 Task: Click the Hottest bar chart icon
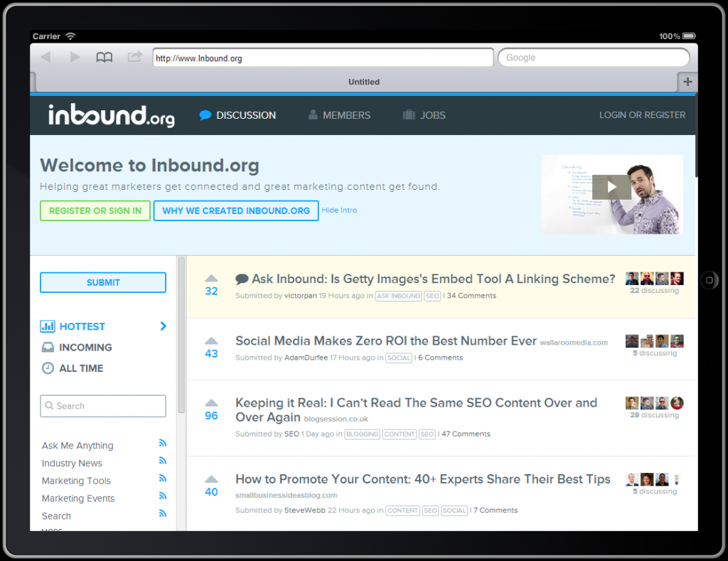click(48, 326)
